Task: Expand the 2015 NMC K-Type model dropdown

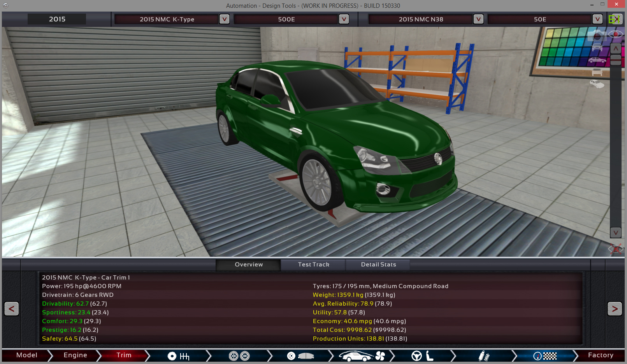Action: click(225, 19)
